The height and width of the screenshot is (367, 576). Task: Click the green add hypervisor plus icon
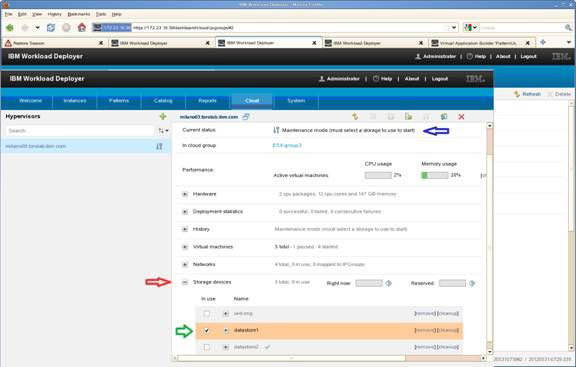(x=163, y=116)
